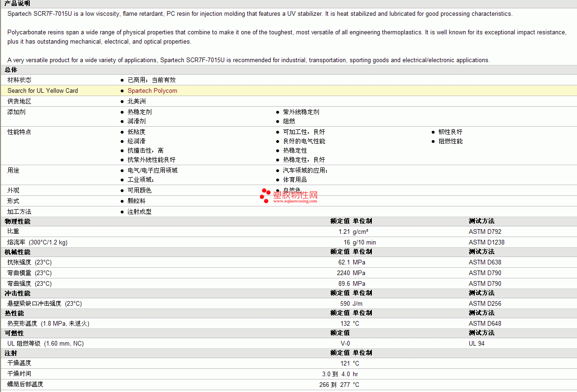Click the 材料状态 row label
This screenshot has width=577, height=392.
(x=19, y=80)
